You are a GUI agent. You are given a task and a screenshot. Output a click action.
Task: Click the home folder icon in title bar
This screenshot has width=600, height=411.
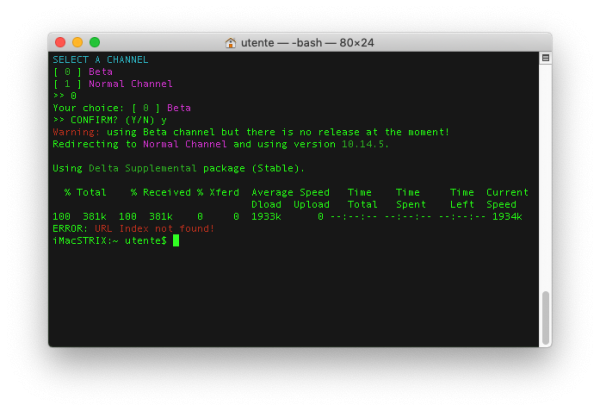[230, 42]
